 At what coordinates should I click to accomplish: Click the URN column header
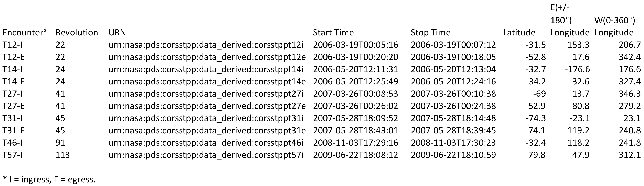click(x=117, y=33)
